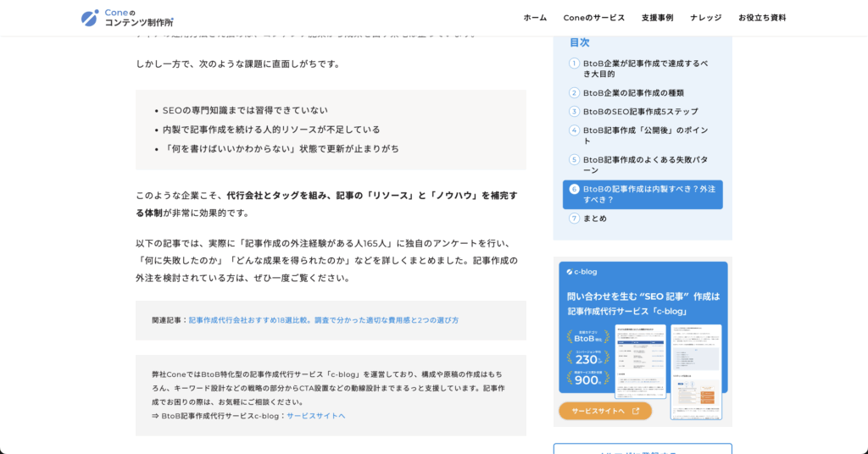The image size is (868, 454).
Task: Click the BtoB特化 laurel badge
Action: point(588,337)
